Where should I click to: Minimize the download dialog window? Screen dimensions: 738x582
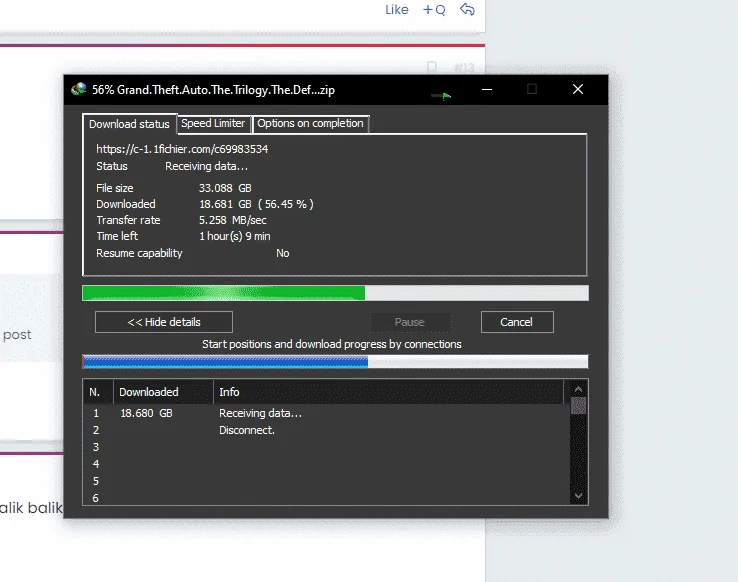click(x=487, y=89)
